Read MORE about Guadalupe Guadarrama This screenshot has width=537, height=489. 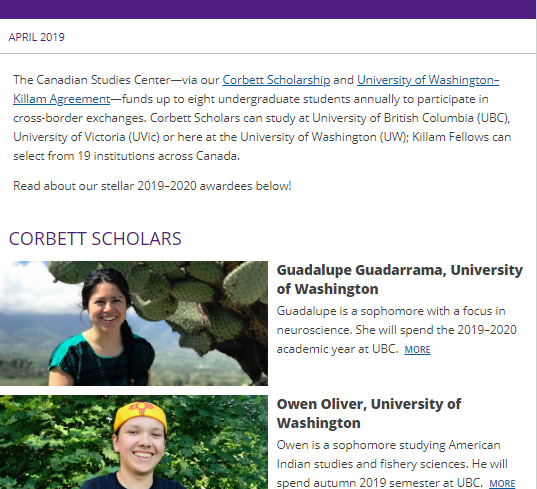[x=417, y=350]
